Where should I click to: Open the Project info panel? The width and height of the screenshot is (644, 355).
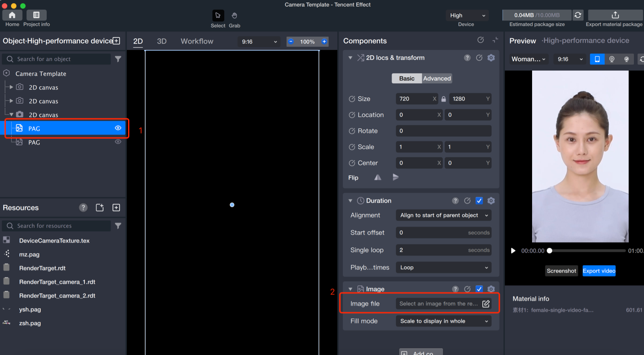[x=36, y=15]
